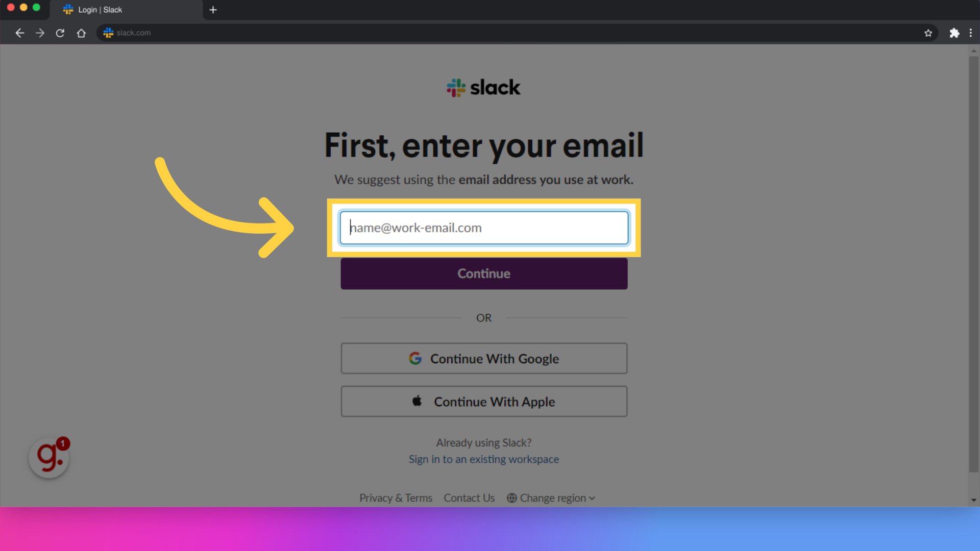Click the Slack logo icon at top
This screenshot has width=980, height=551.
coord(455,87)
